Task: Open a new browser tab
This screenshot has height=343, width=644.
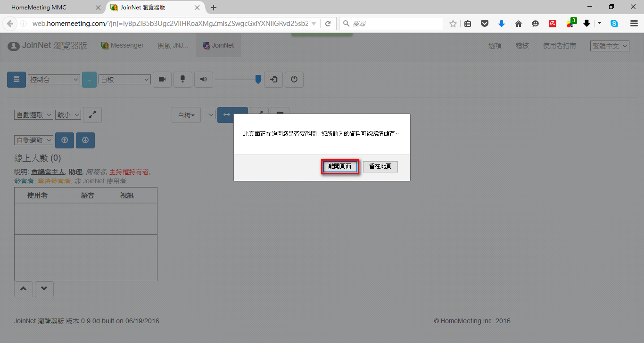Action: (214, 8)
